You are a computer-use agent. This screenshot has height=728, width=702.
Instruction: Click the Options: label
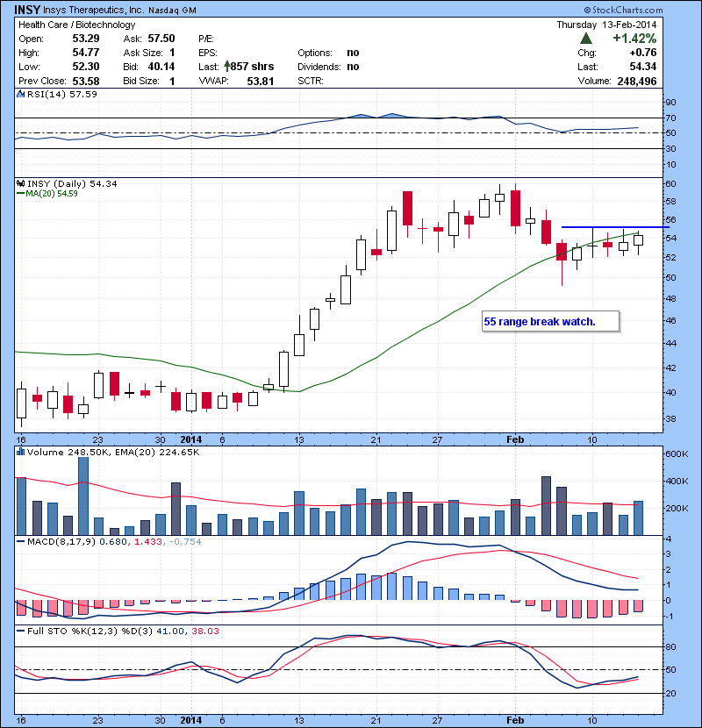[x=315, y=53]
